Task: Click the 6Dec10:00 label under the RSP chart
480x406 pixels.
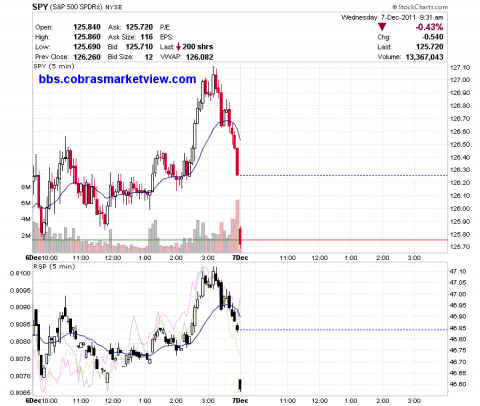Action: (x=42, y=400)
